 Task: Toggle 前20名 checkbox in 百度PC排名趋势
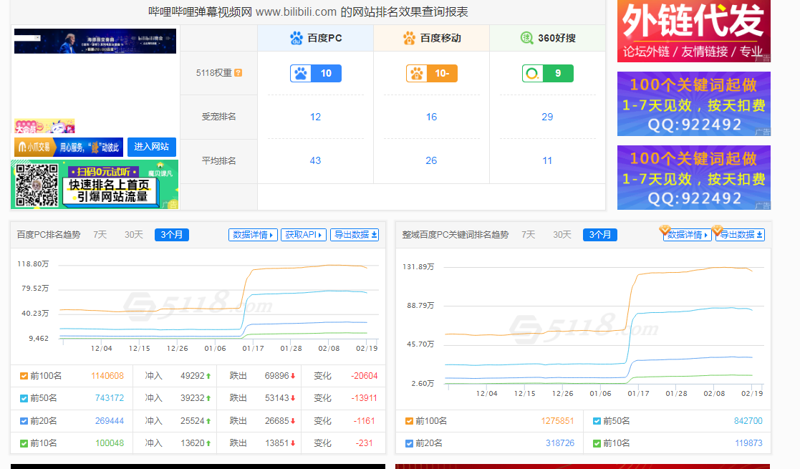23,421
